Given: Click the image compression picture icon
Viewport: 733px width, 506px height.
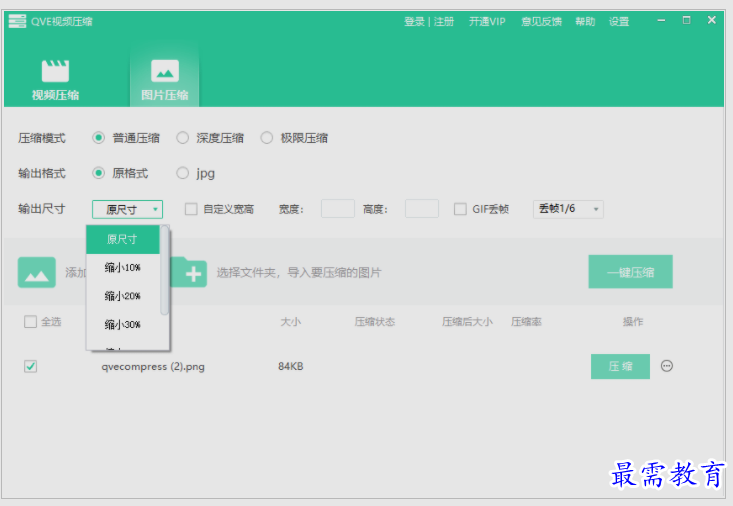Looking at the screenshot, I should (164, 71).
